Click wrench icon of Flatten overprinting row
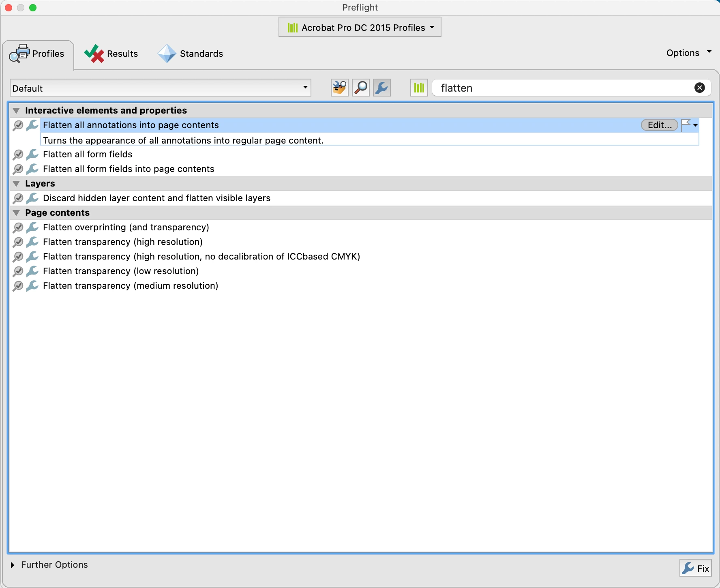This screenshot has width=720, height=588. tap(32, 227)
